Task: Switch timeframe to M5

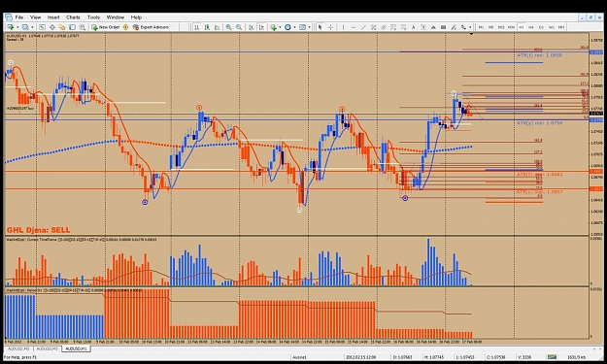Action: (490, 27)
